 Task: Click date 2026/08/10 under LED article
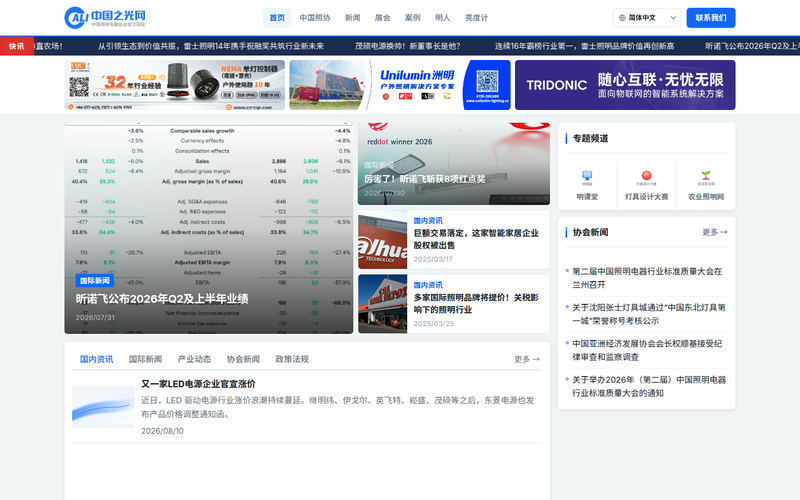(x=162, y=431)
